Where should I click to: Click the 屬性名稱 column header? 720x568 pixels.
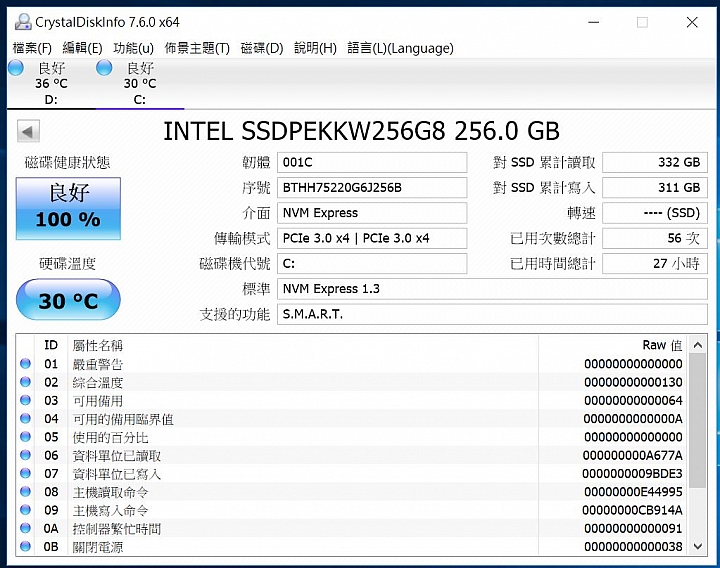pyautogui.click(x=303, y=345)
